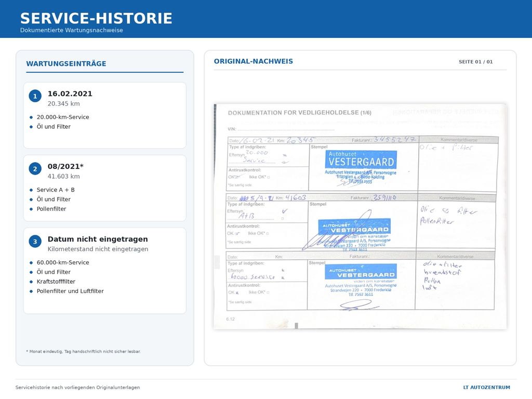Click the Fakturanr. 345524 field in first record
532x399 pixels.
[x=383, y=139]
